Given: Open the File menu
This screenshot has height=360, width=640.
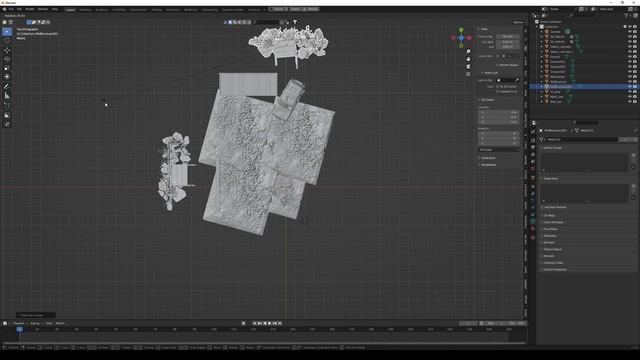Looking at the screenshot, I should click(11, 9).
